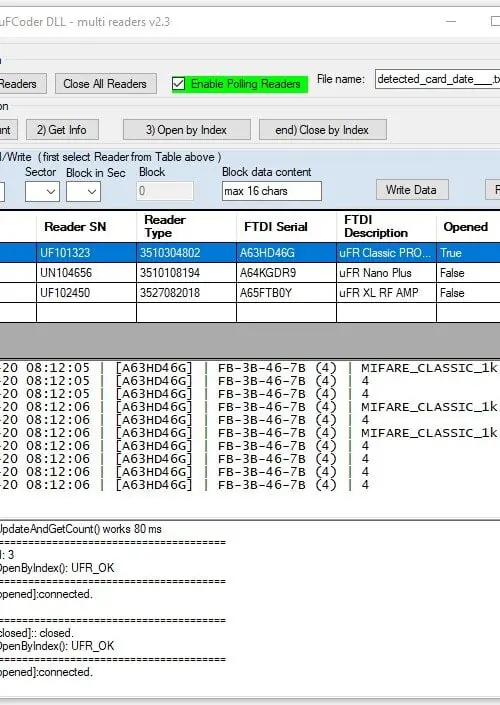The image size is (500, 705).
Task: Click the Reader Type column header
Action: click(x=186, y=227)
